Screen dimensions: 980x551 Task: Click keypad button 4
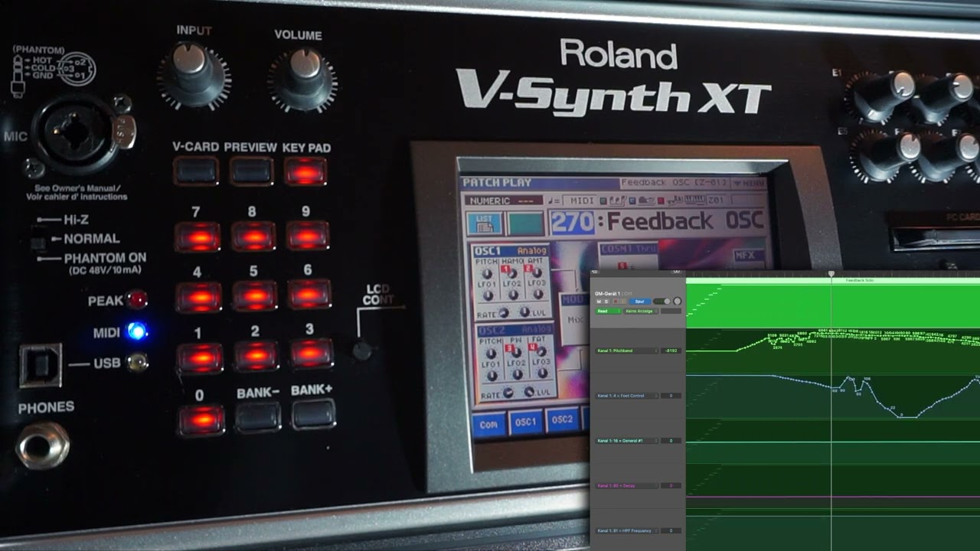coord(198,297)
